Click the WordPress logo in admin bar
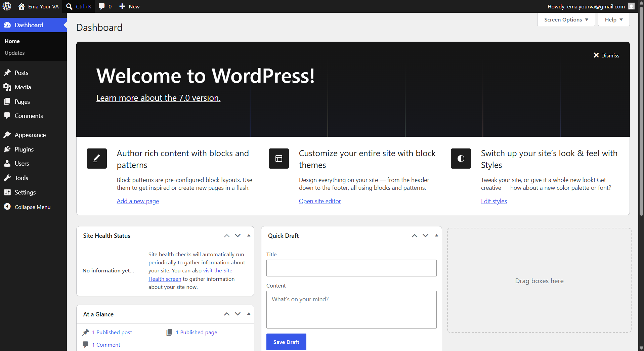 pyautogui.click(x=7, y=6)
